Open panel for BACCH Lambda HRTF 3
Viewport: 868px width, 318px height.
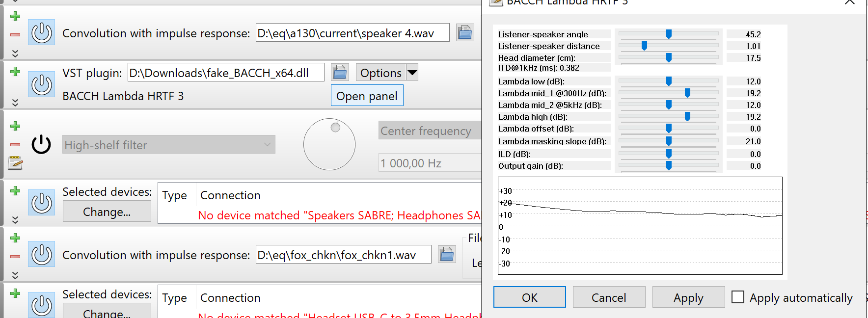pyautogui.click(x=367, y=96)
